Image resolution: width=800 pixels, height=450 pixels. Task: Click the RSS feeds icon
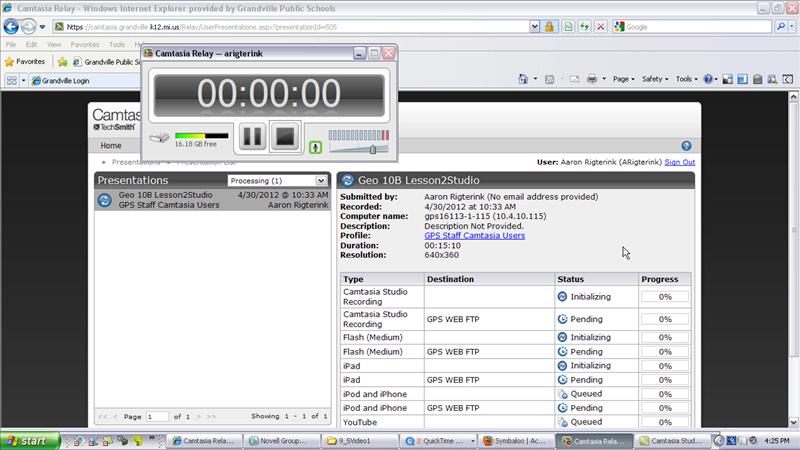coord(549,79)
